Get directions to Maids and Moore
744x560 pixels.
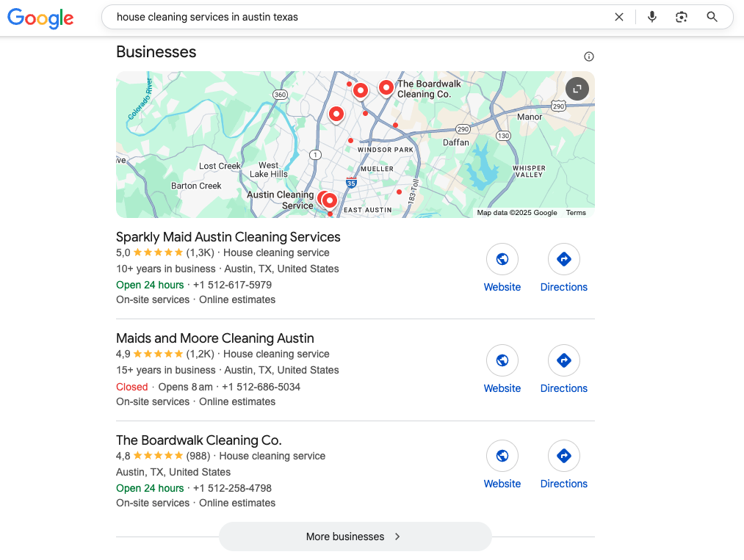click(x=564, y=360)
